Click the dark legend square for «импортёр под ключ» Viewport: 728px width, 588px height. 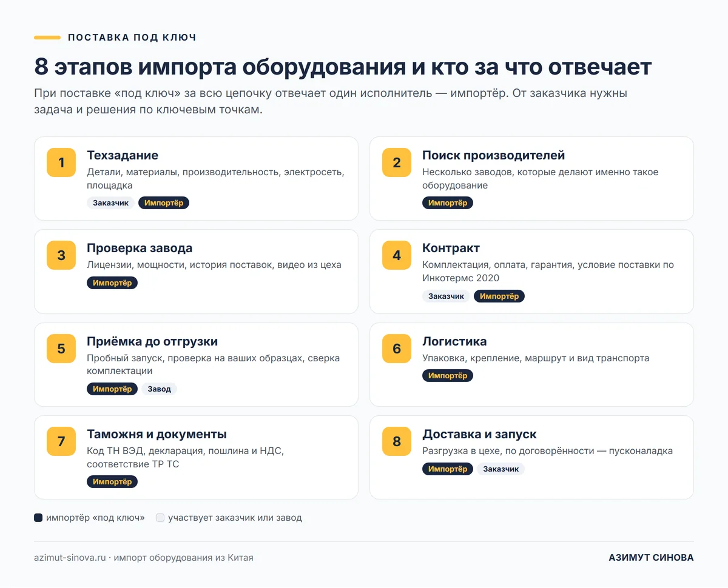pyautogui.click(x=38, y=518)
